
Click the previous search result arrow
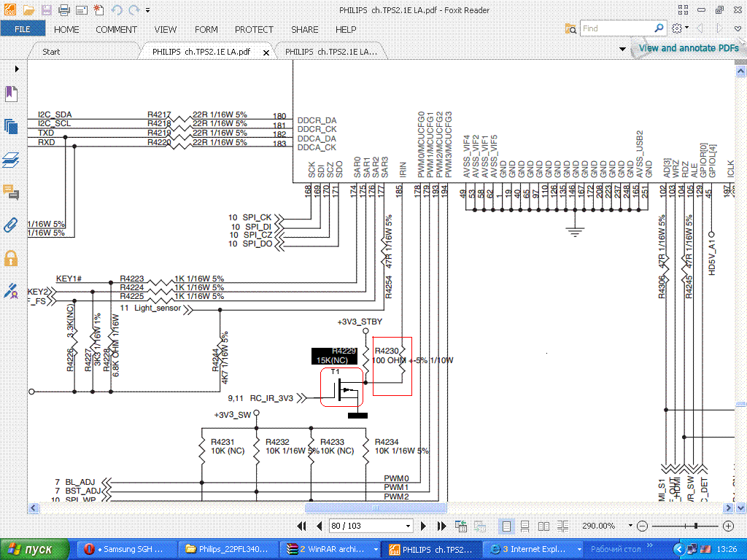pyautogui.click(x=700, y=28)
